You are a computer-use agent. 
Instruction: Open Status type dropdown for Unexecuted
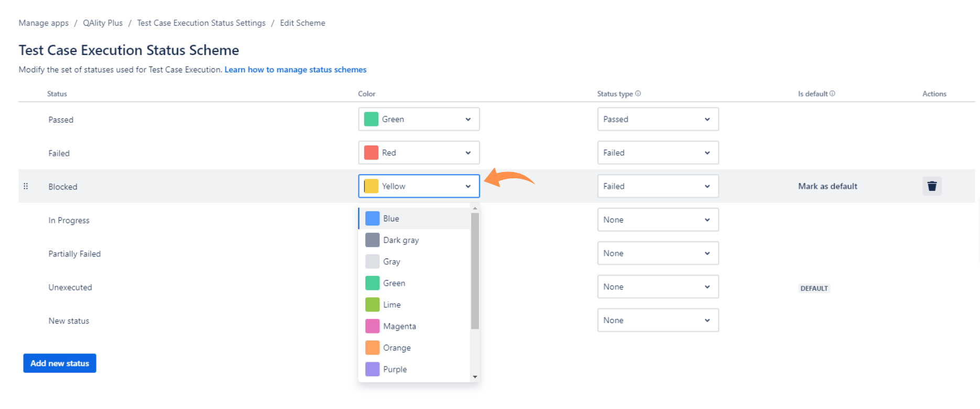click(658, 287)
